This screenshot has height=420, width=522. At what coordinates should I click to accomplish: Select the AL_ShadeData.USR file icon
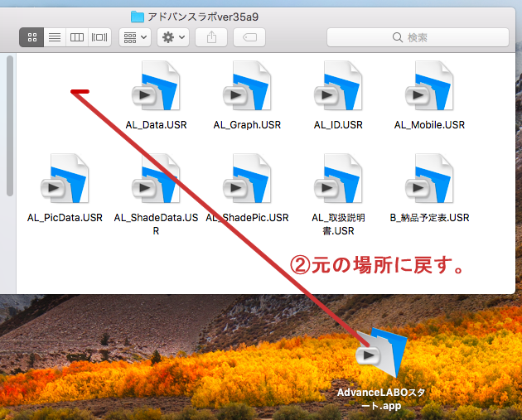click(x=156, y=178)
